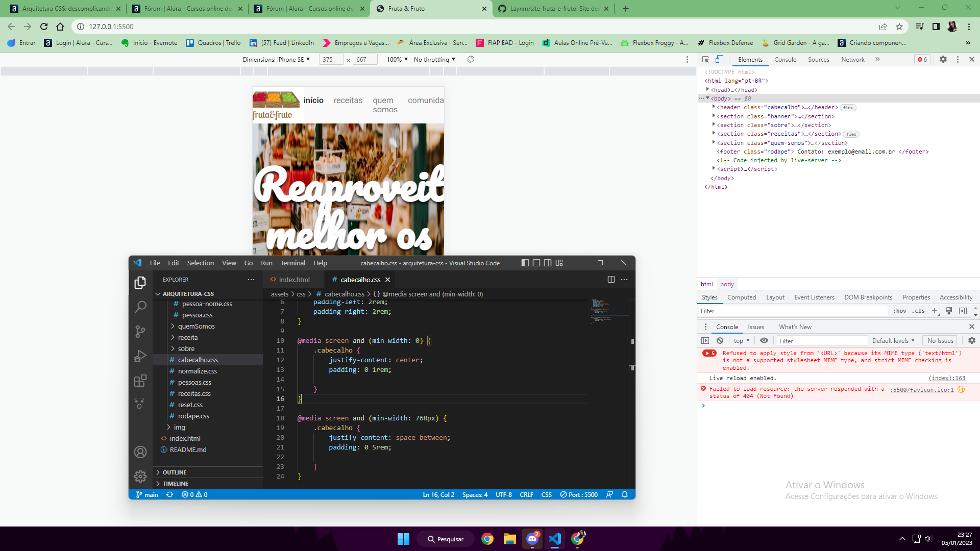
Task: Toggle .cls class editor button
Action: pyautogui.click(x=919, y=311)
